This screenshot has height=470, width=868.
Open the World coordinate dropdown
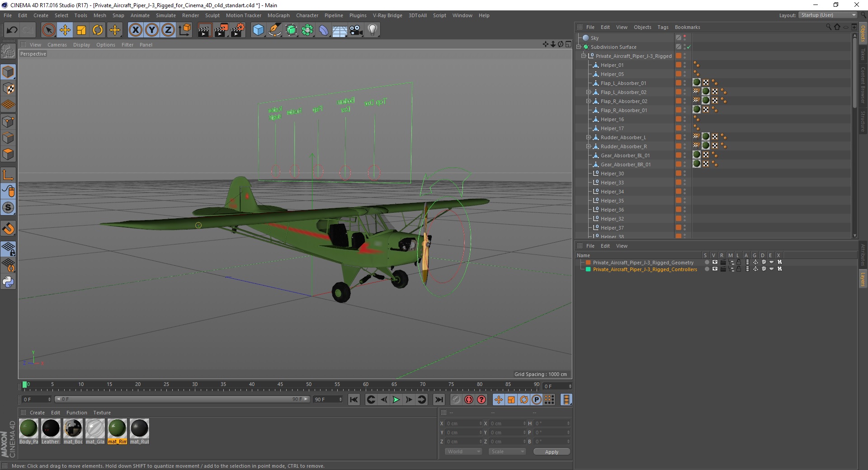[x=463, y=451]
